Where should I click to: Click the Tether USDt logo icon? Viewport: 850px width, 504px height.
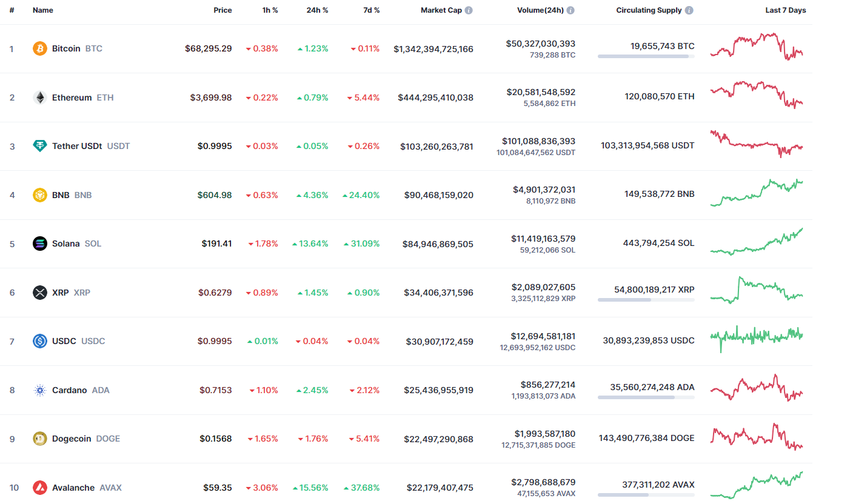(x=39, y=146)
